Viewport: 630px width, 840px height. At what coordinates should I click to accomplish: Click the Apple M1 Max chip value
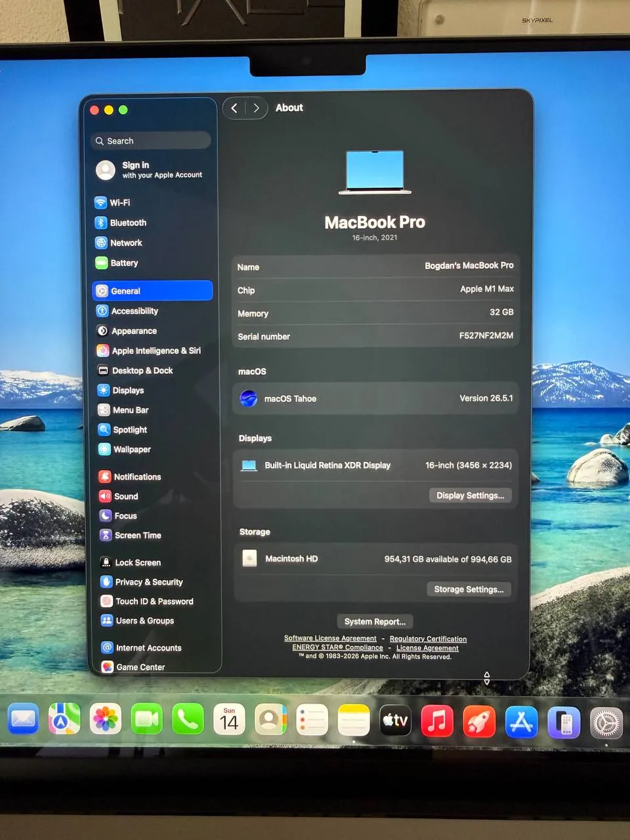487,289
